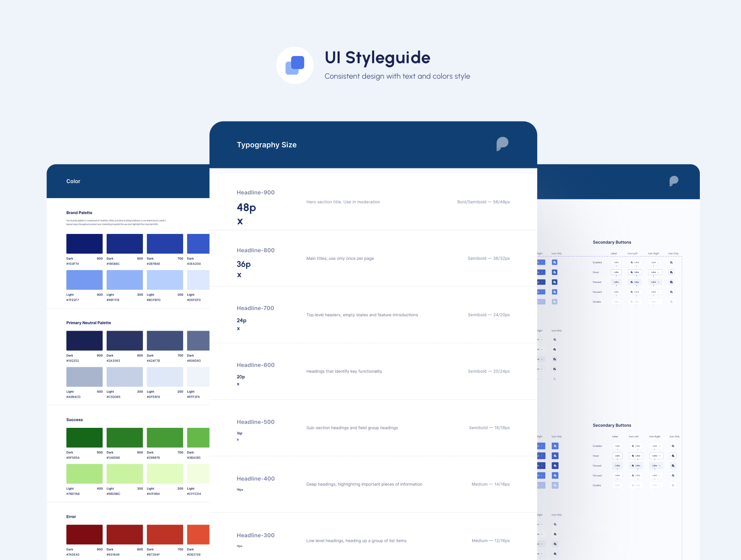Open the Enabled Icon-Right dropdown in second Secondary Buttons group
741x560 pixels.
pyautogui.click(x=656, y=446)
